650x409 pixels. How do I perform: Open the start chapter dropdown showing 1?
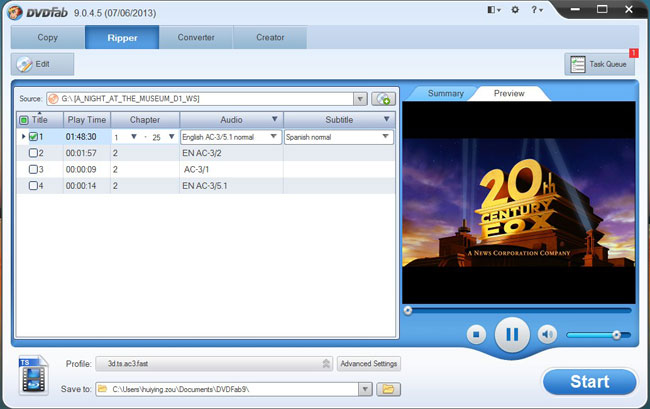point(133,136)
